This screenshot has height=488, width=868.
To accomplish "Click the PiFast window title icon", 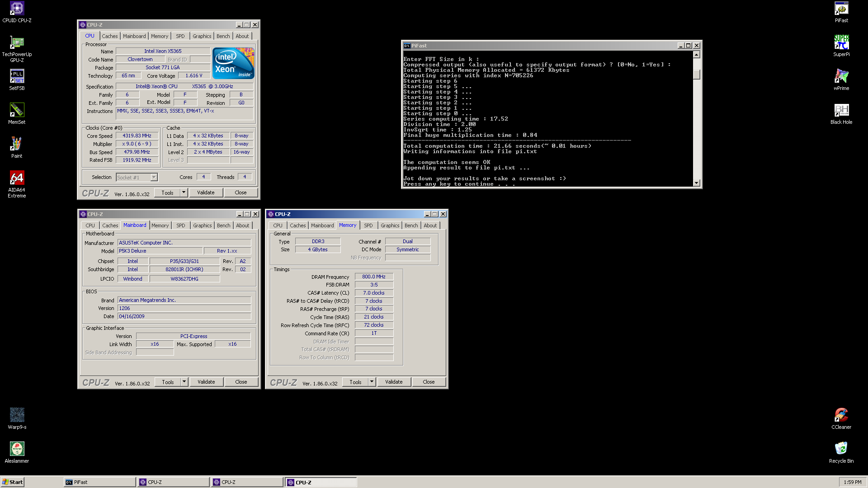I will [x=407, y=46].
